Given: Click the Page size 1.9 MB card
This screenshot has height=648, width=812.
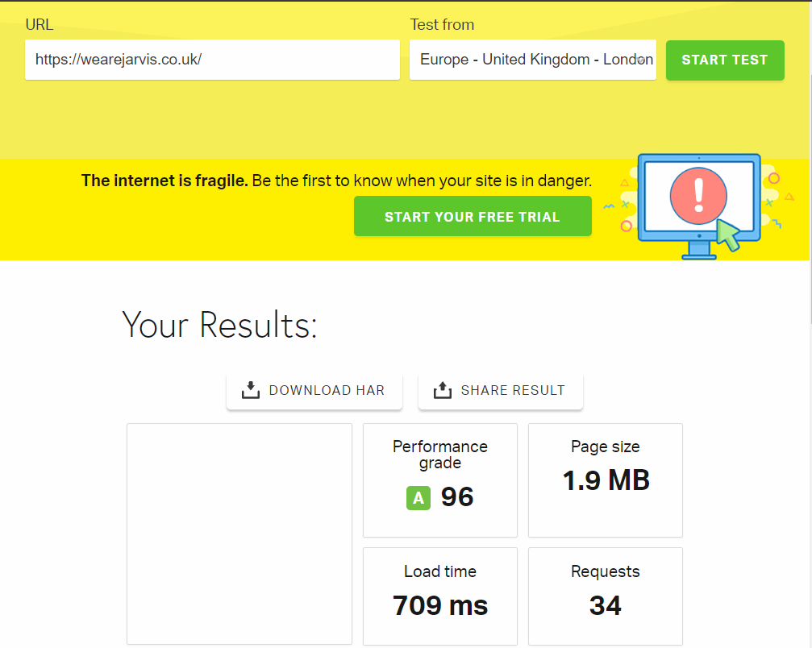Looking at the screenshot, I should pos(605,480).
